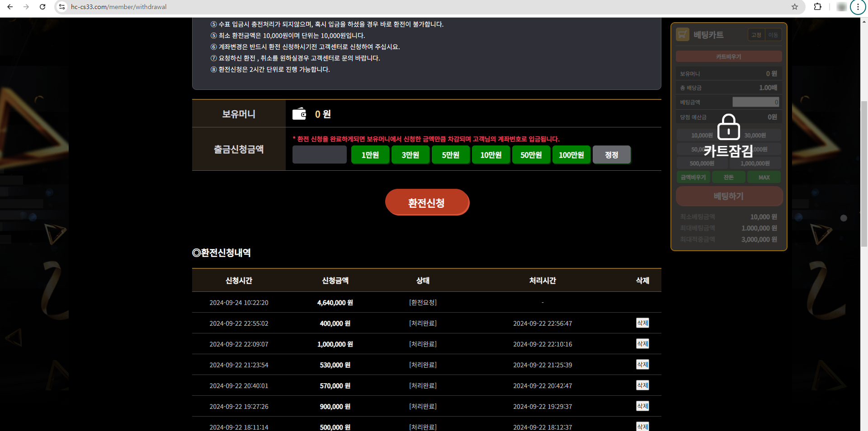Click the 0 원 balance next to 보유머니
Viewport: 868px width, 431px height.
pyautogui.click(x=323, y=114)
